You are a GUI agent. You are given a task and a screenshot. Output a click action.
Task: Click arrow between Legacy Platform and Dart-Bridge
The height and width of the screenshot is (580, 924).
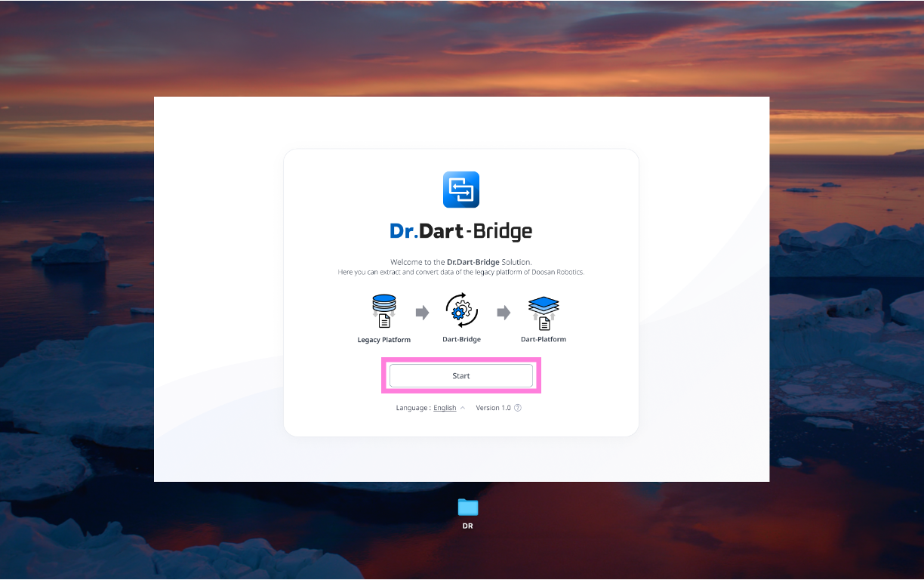pyautogui.click(x=422, y=313)
